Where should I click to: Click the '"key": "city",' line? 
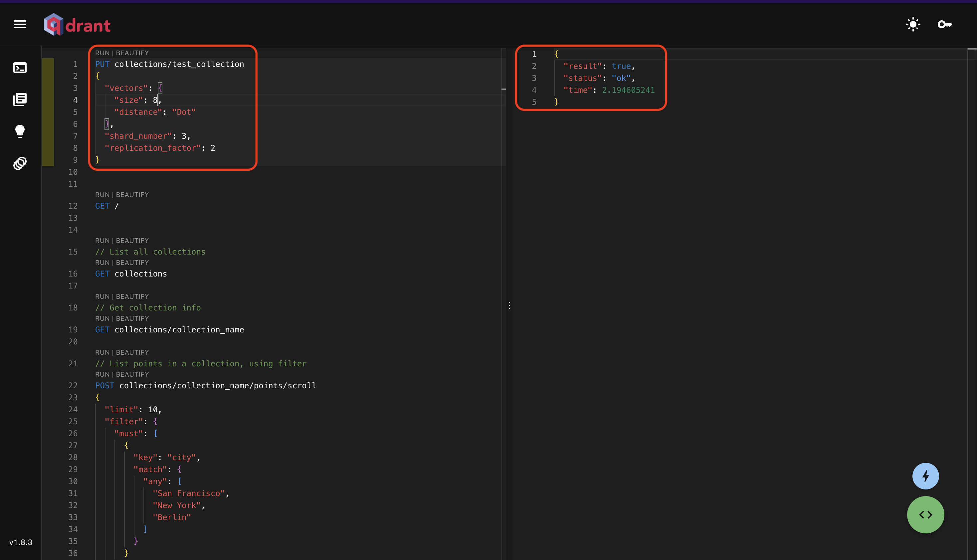coord(167,458)
